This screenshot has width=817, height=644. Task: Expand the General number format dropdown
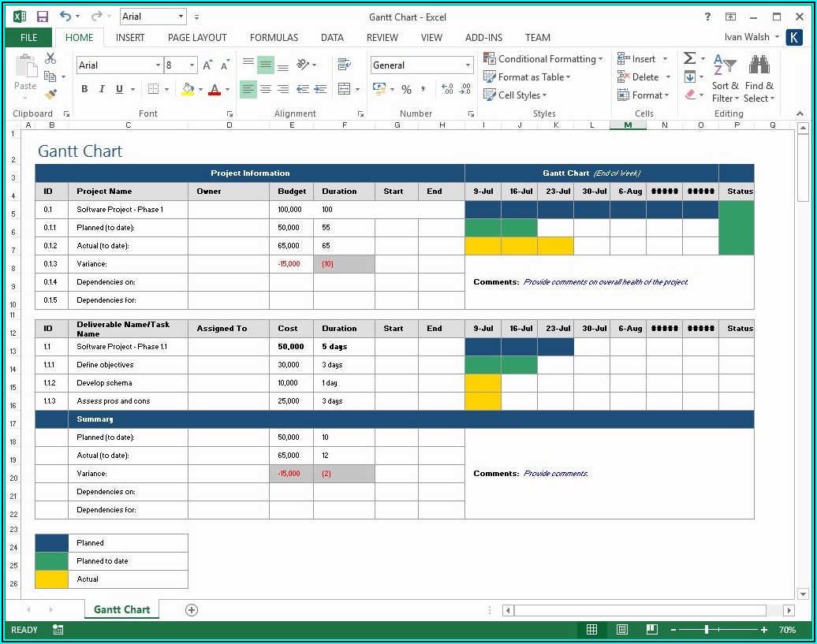468,65
